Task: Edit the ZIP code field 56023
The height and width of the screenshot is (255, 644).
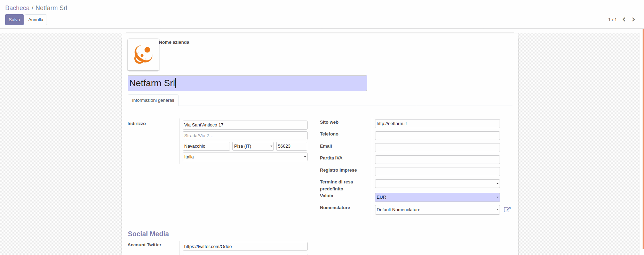Action: (x=292, y=146)
